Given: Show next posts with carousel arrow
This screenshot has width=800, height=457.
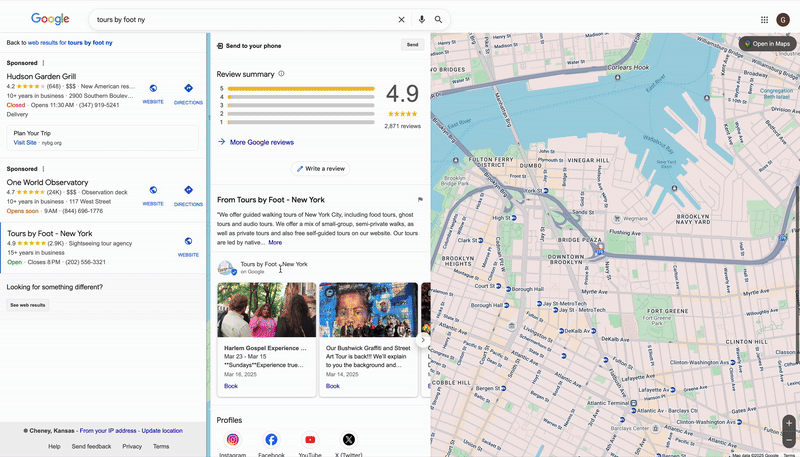Looking at the screenshot, I should pos(422,340).
